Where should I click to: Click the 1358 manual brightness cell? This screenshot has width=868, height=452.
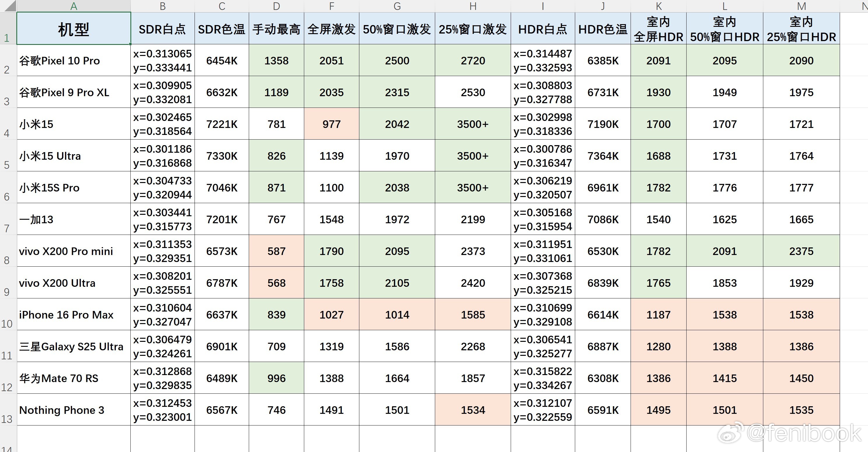coord(276,60)
